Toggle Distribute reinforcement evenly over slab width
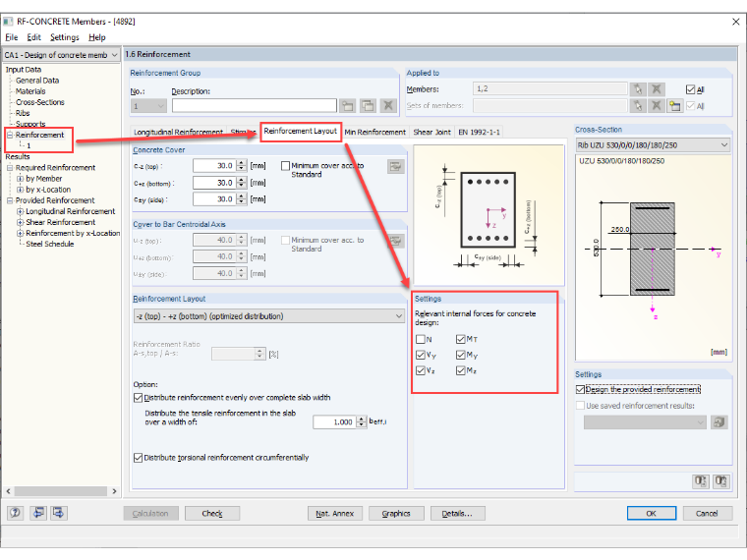Image resolution: width=747 pixels, height=560 pixels. 139,398
